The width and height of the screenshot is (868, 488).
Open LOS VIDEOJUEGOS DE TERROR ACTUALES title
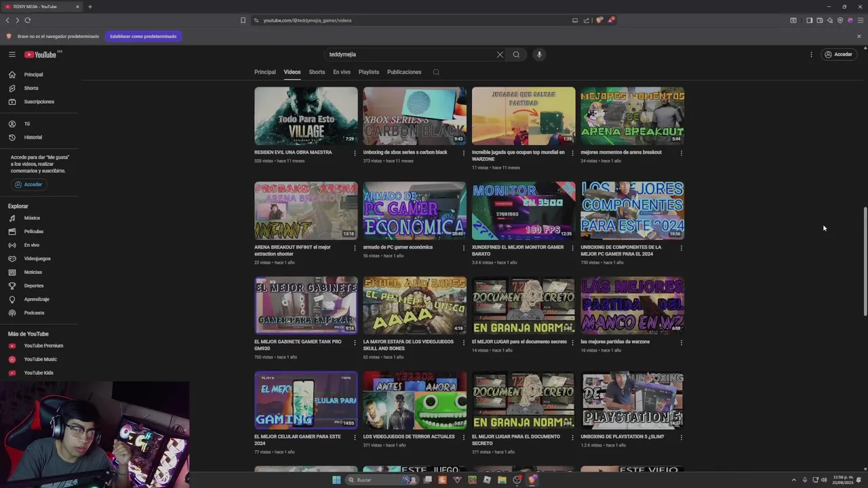pyautogui.click(x=409, y=436)
